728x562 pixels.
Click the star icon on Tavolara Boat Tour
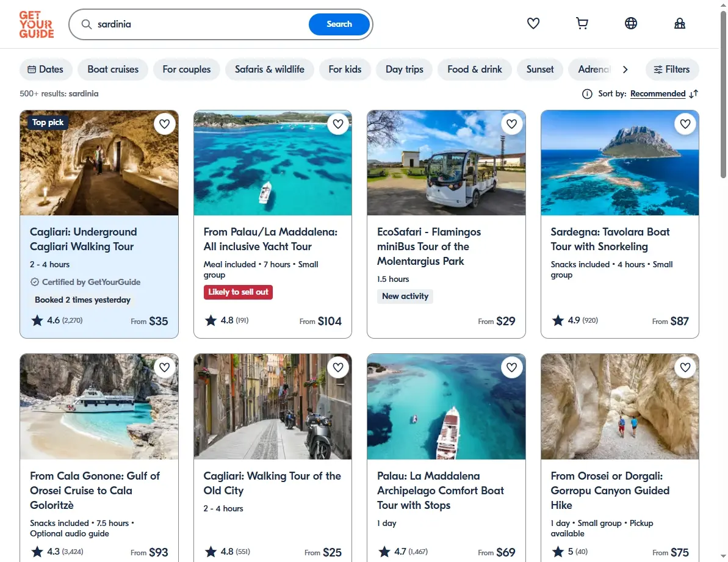coord(558,320)
